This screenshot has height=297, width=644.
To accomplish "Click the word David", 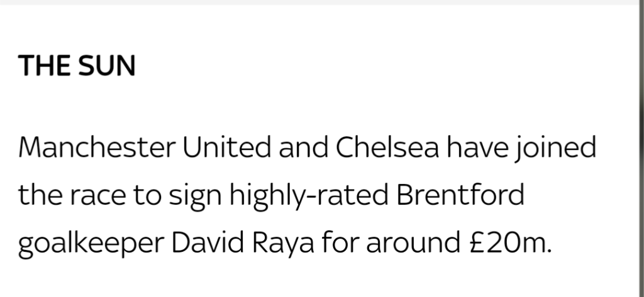I will (204, 241).
